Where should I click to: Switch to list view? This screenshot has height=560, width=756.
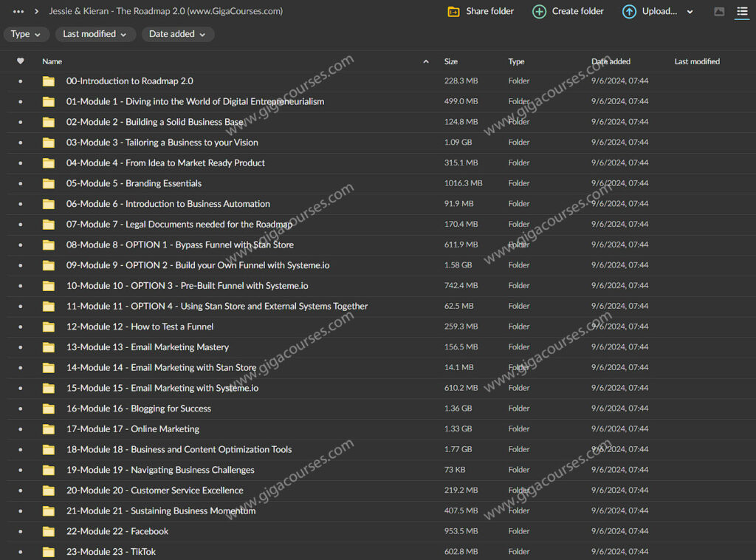[x=742, y=12]
